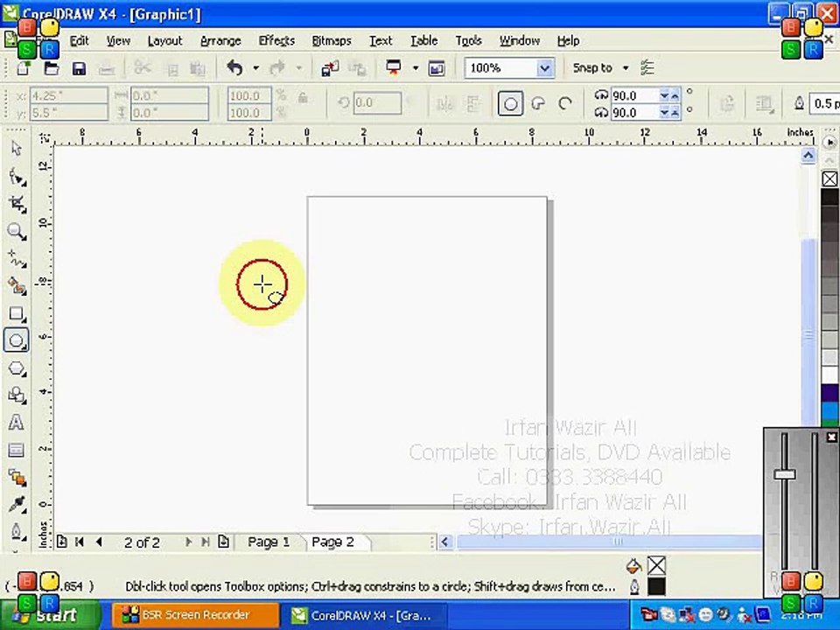840x630 pixels.
Task: Select the Text tool
Action: click(16, 423)
